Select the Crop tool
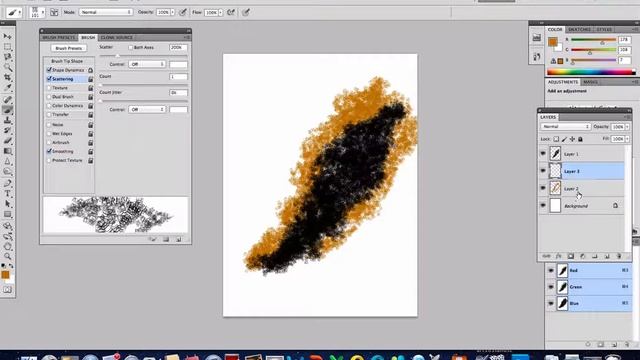Viewport: 640px width, 360px height. pos(7,78)
